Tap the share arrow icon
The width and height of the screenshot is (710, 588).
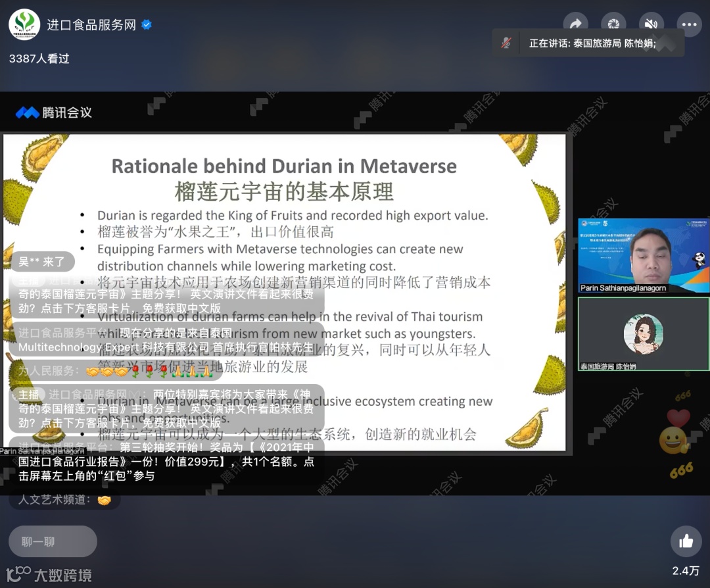tap(575, 24)
